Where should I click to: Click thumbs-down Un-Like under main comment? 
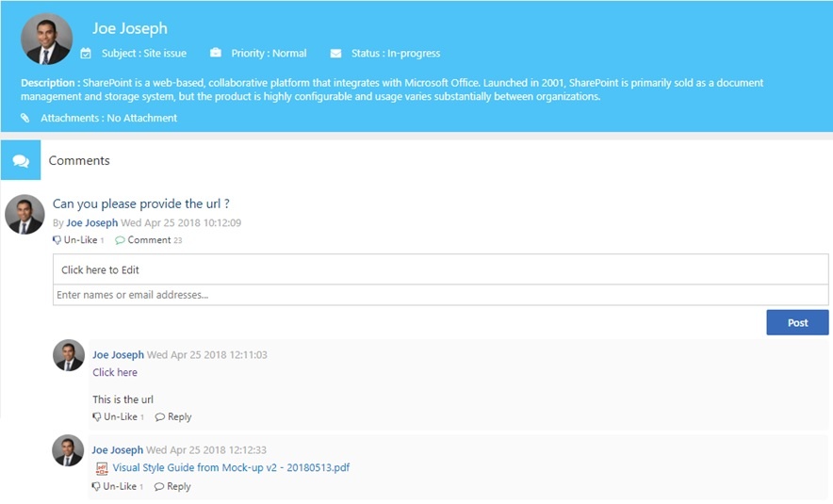tap(74, 240)
